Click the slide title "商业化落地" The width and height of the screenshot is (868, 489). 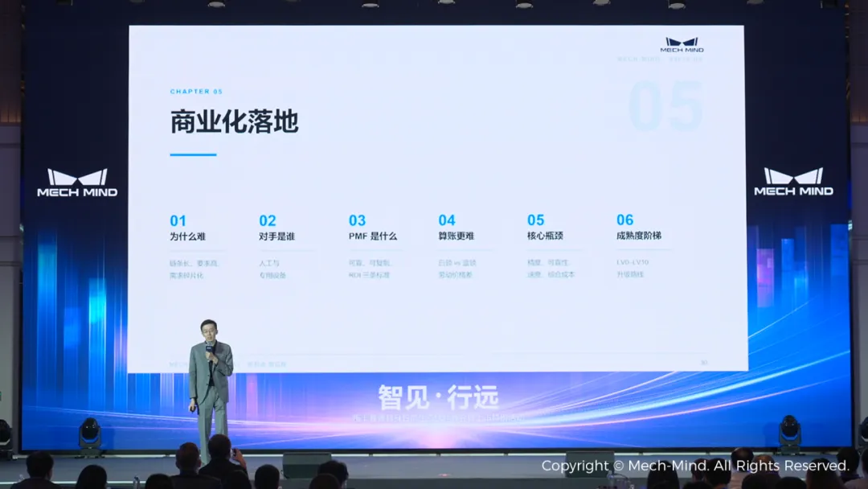(234, 121)
